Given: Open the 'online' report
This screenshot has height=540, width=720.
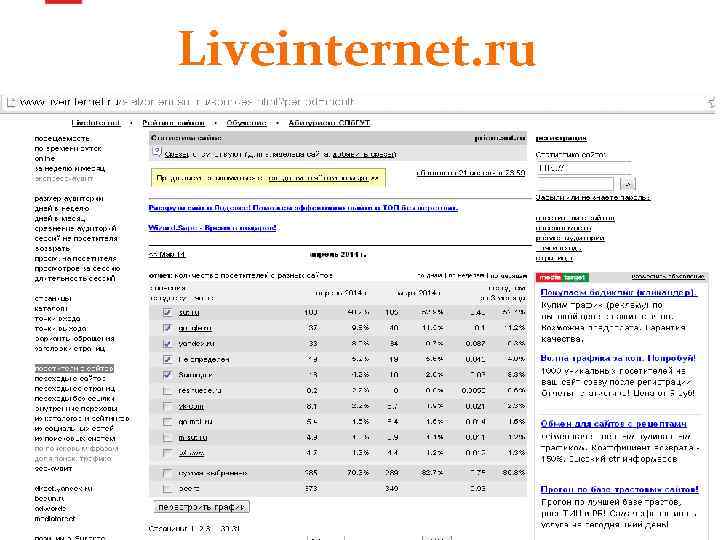Looking at the screenshot, I should [45, 158].
